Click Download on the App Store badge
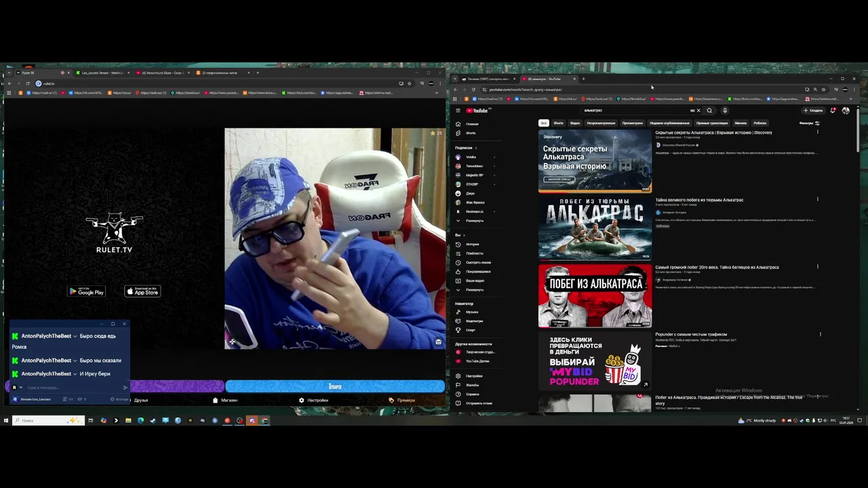 point(142,291)
